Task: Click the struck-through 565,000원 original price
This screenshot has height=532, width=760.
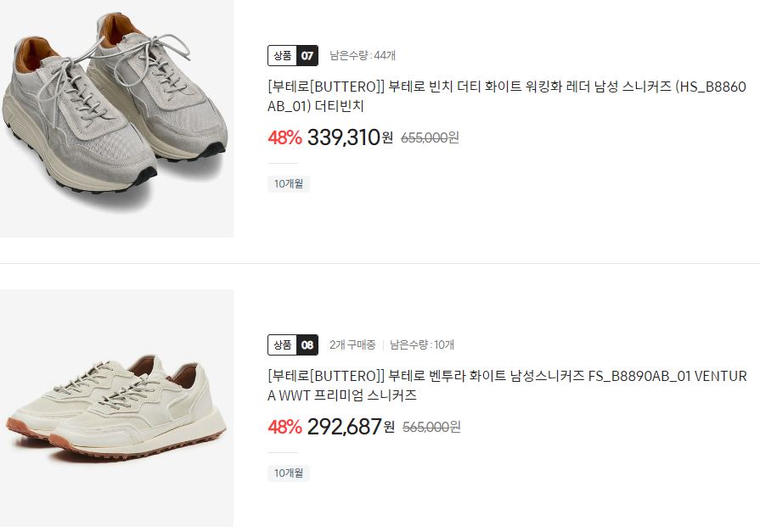Action: [431, 428]
